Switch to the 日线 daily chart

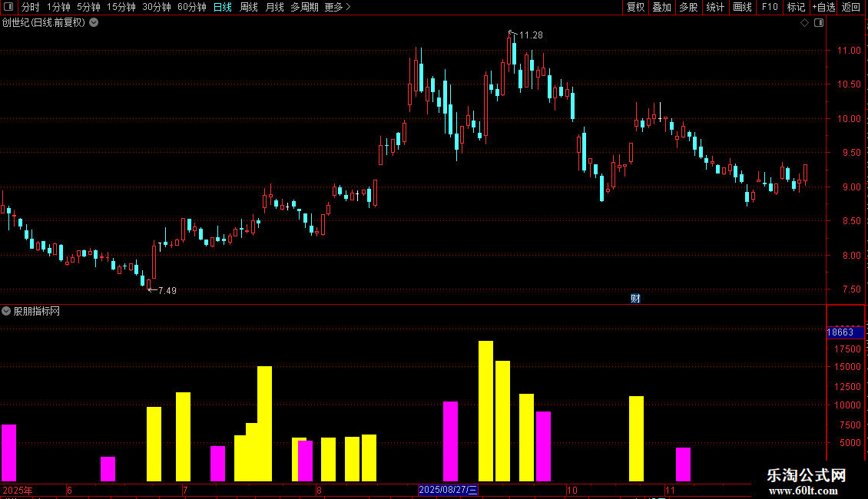(x=223, y=7)
